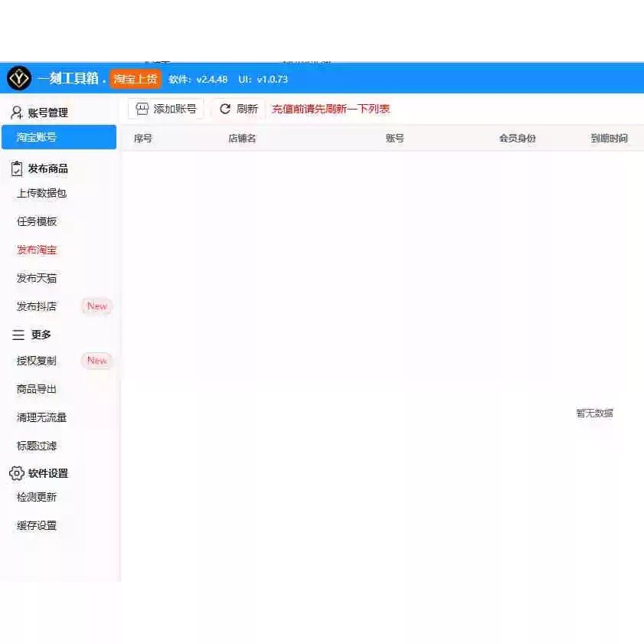Screen dimensions: 644x644
Task: Click New badge beside 授权复制
Action: click(97, 361)
